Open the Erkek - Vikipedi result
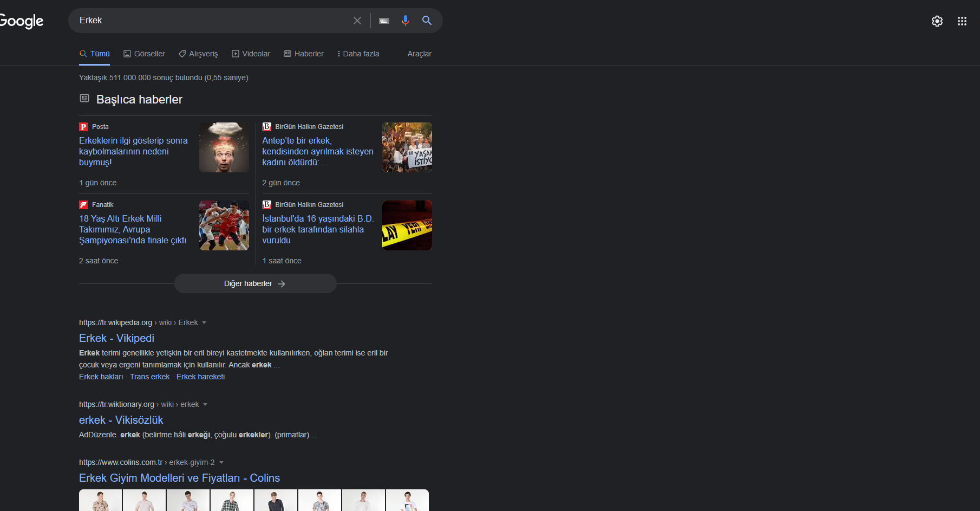 [116, 338]
